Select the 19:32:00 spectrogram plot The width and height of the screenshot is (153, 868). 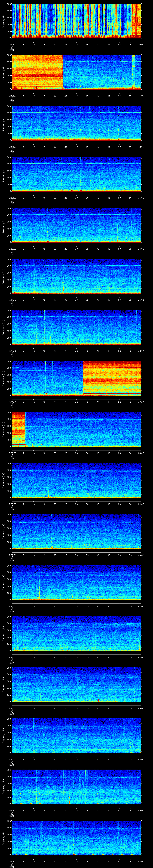tap(76, 174)
